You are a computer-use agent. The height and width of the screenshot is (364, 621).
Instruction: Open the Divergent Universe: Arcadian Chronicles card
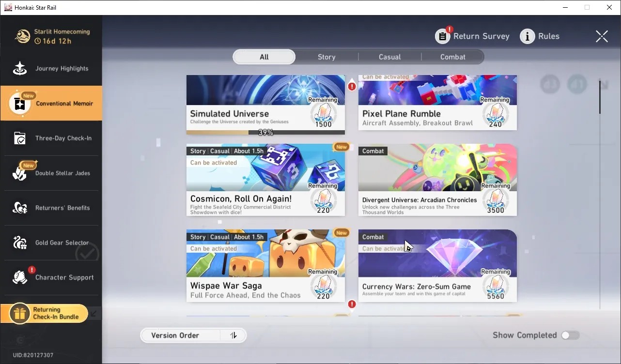[x=437, y=180]
